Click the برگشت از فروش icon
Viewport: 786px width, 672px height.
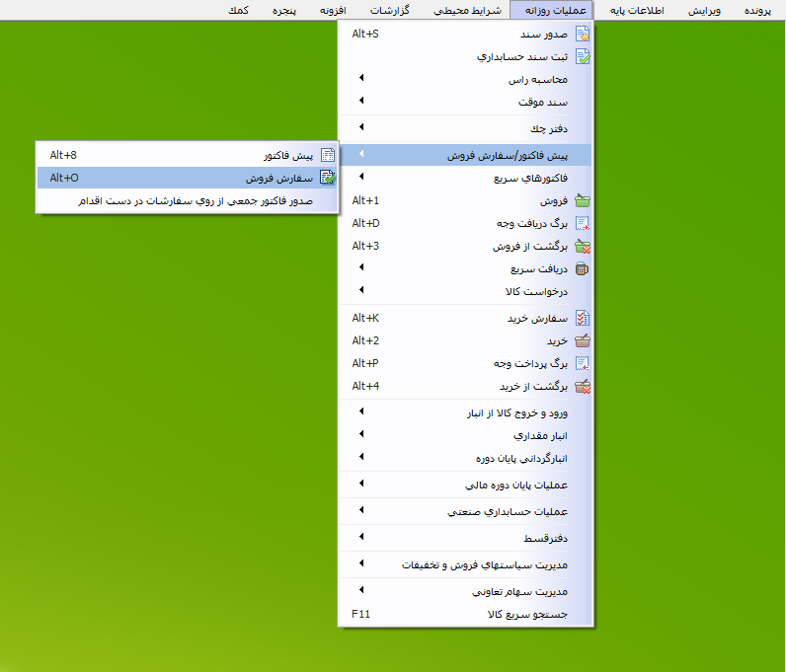[583, 246]
